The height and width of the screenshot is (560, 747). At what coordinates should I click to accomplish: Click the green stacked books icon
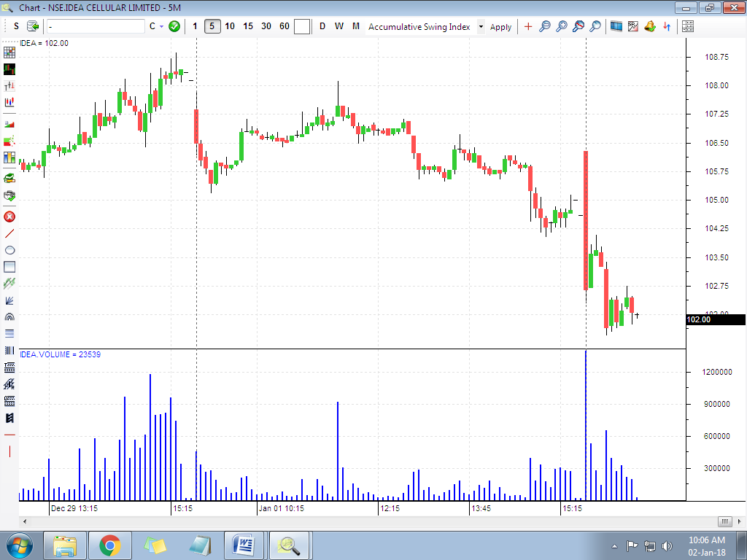9,179
